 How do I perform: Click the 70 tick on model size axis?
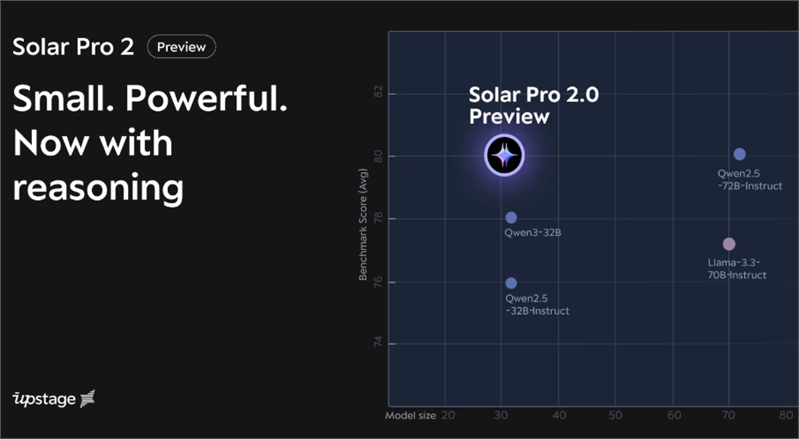[x=729, y=416]
